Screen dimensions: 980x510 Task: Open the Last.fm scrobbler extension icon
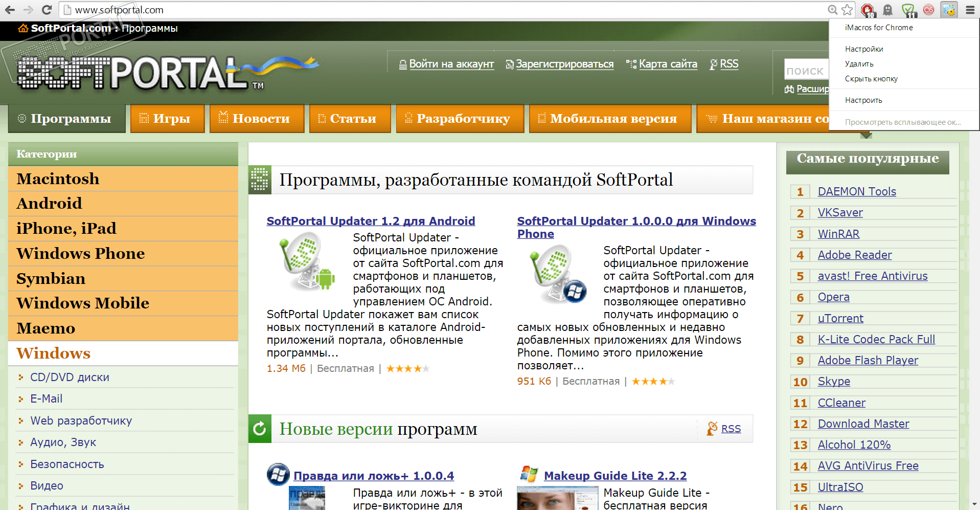click(929, 10)
